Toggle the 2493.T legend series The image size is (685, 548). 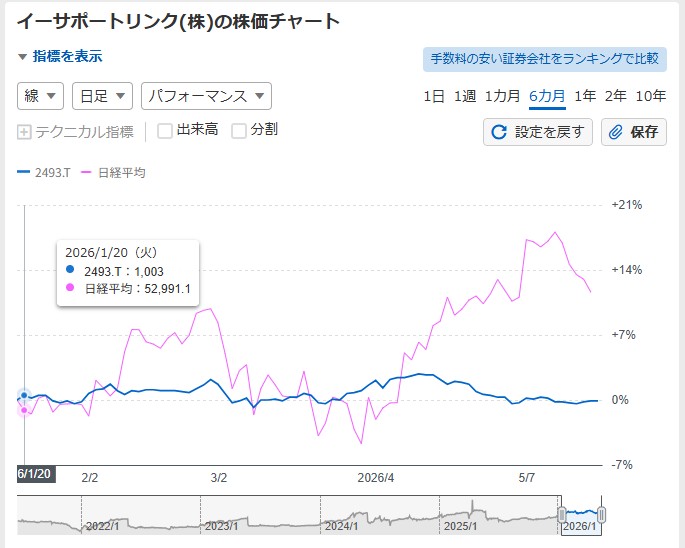coord(44,173)
